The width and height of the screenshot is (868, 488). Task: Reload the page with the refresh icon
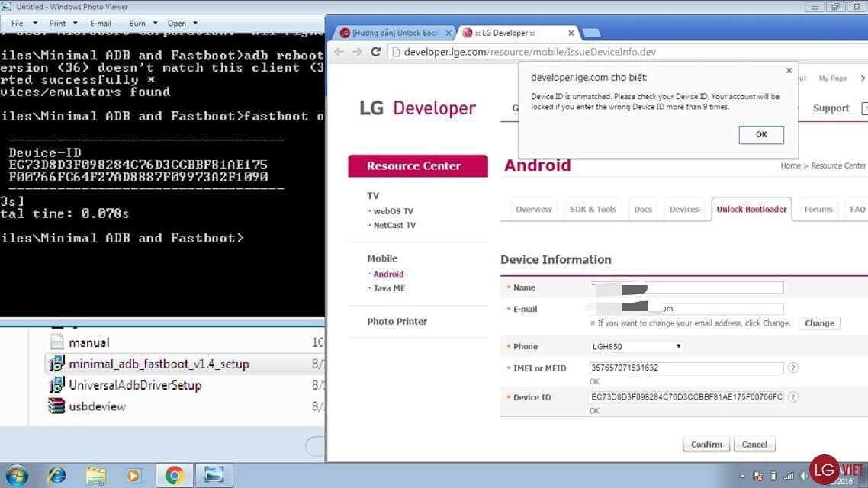point(375,52)
